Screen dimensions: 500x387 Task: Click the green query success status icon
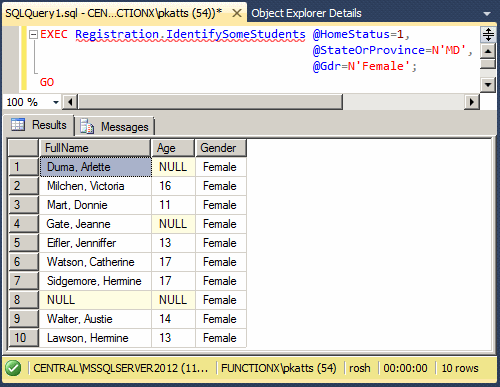coord(13,368)
